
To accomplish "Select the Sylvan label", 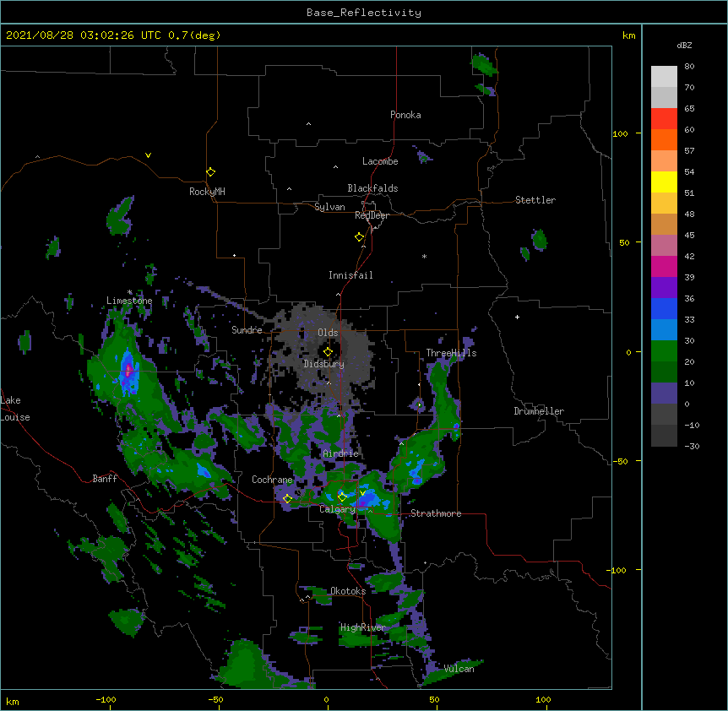I will (329, 207).
